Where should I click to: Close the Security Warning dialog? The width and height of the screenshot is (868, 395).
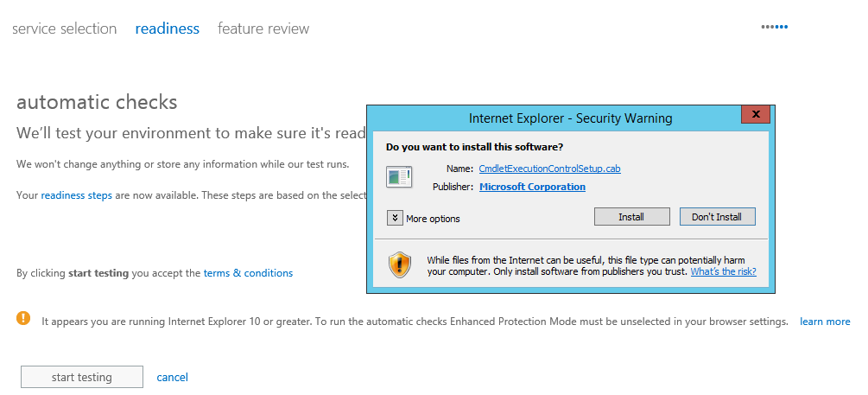(756, 115)
